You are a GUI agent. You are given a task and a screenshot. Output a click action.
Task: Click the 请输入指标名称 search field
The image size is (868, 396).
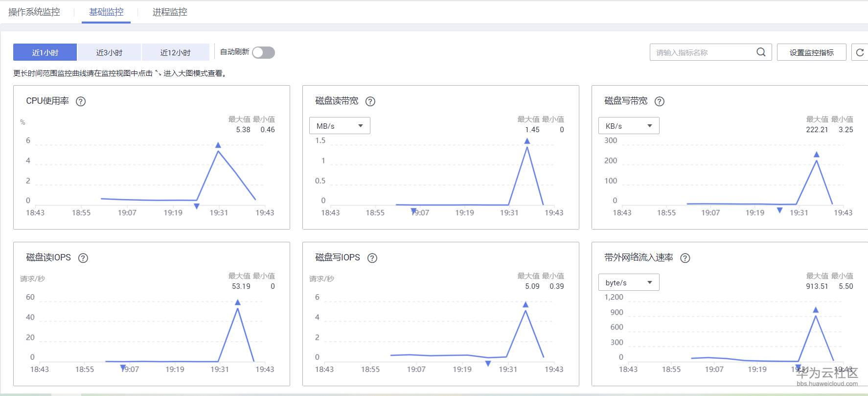point(702,52)
